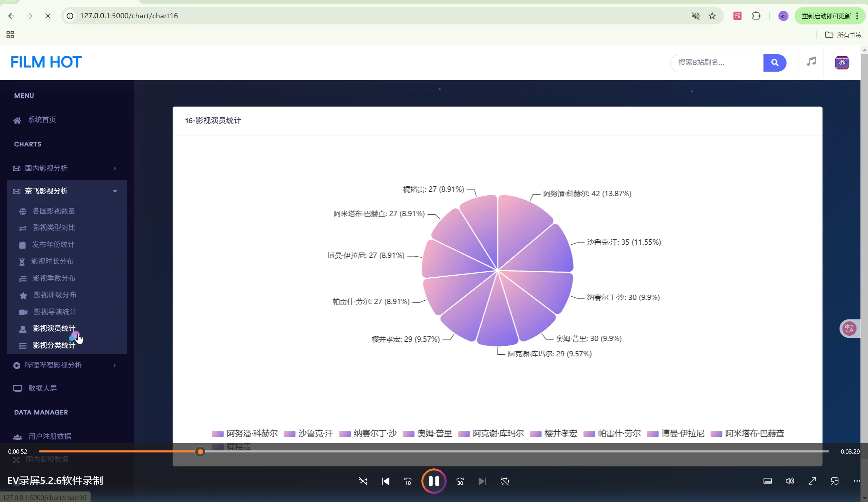Skip forward 30 seconds in video
This screenshot has width=868, height=502.
(460, 481)
